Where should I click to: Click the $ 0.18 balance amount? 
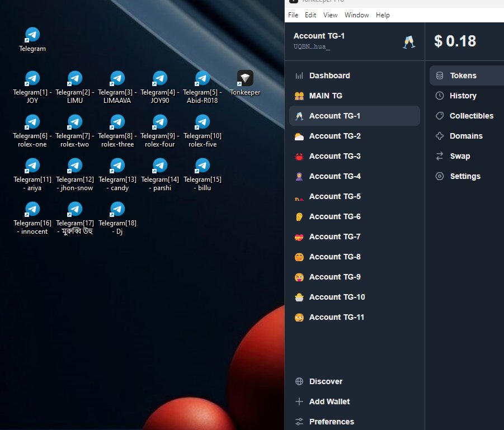point(455,41)
